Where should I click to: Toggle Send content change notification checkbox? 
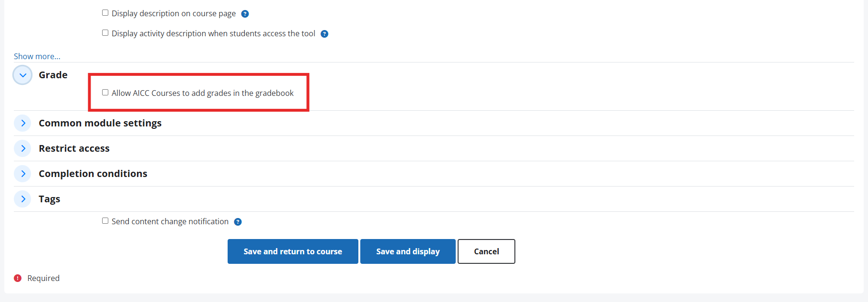(105, 221)
